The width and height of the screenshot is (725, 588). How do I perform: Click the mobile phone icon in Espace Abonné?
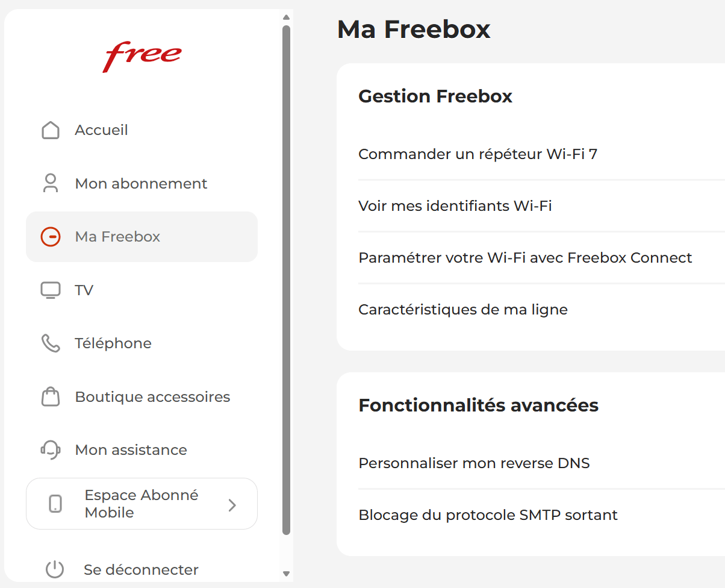pyautogui.click(x=55, y=504)
